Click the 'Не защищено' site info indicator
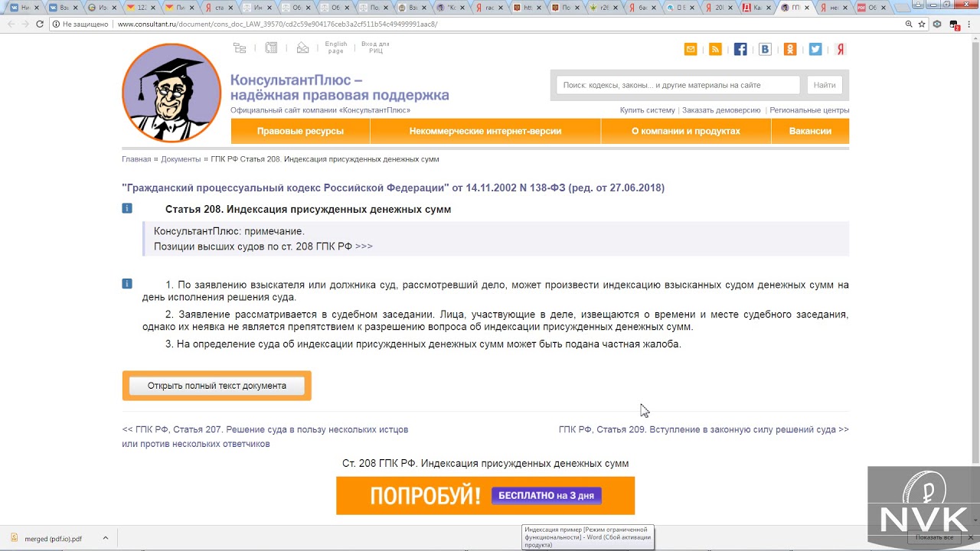The image size is (980, 551). pyautogui.click(x=80, y=24)
